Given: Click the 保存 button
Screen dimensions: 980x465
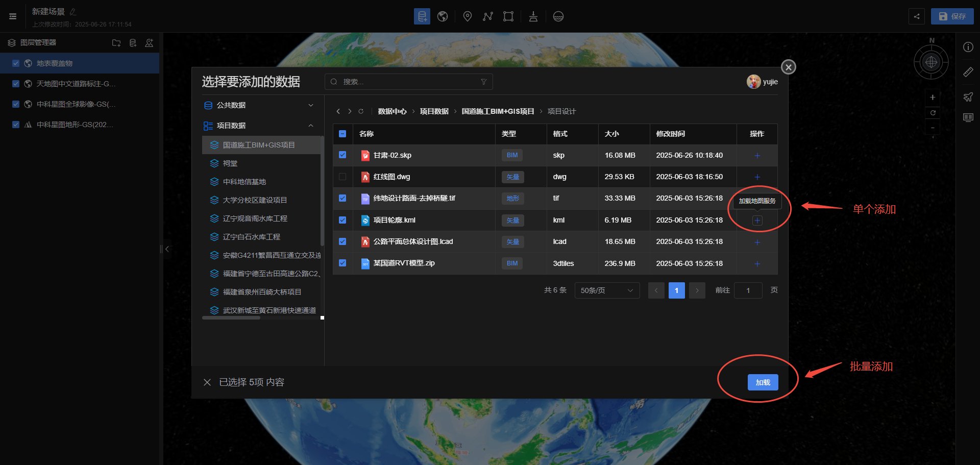Looking at the screenshot, I should pos(952,16).
